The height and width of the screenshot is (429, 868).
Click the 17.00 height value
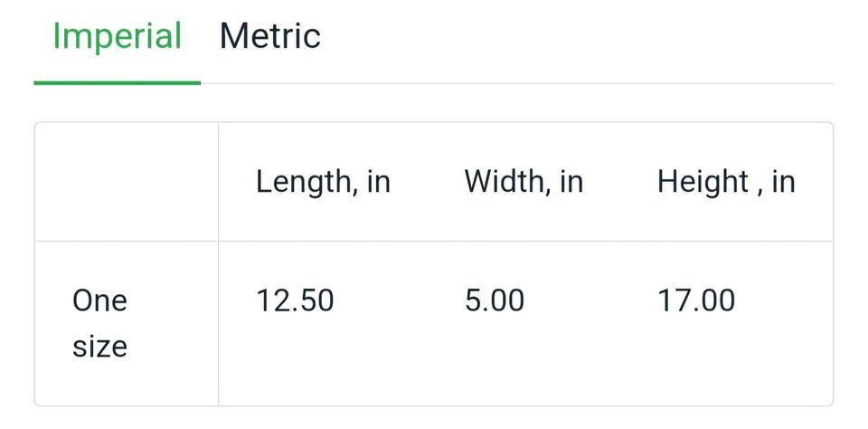click(696, 300)
